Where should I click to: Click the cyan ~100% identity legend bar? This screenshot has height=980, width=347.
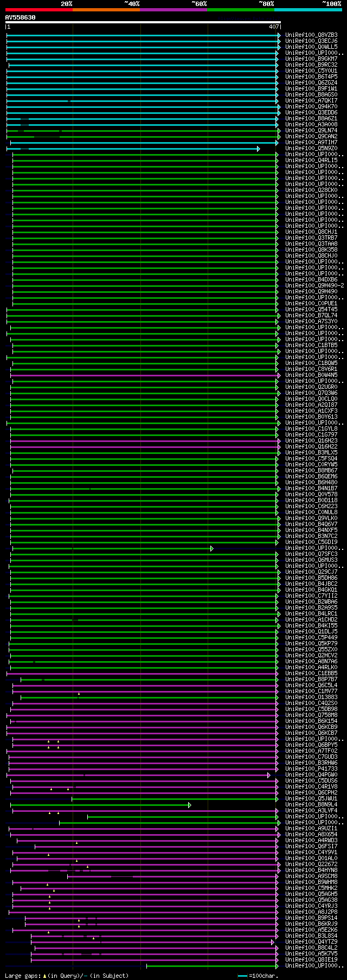pyautogui.click(x=308, y=9)
